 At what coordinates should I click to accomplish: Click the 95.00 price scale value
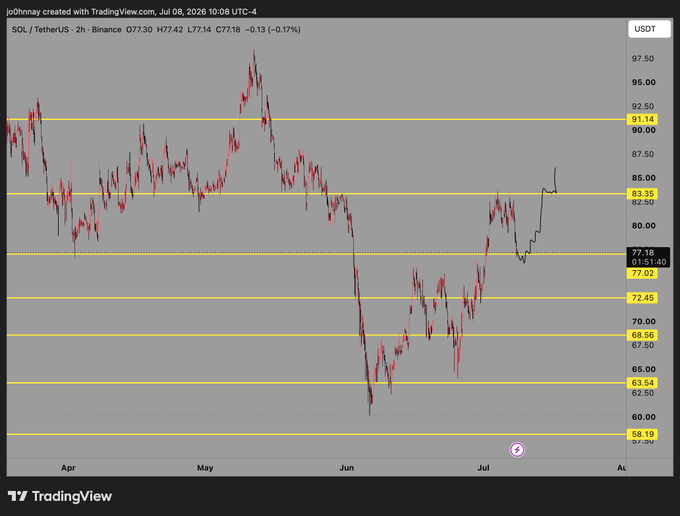pos(644,82)
